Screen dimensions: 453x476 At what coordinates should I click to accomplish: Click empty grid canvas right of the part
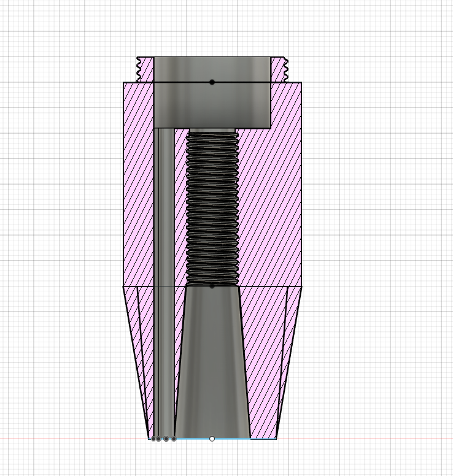click(381, 215)
